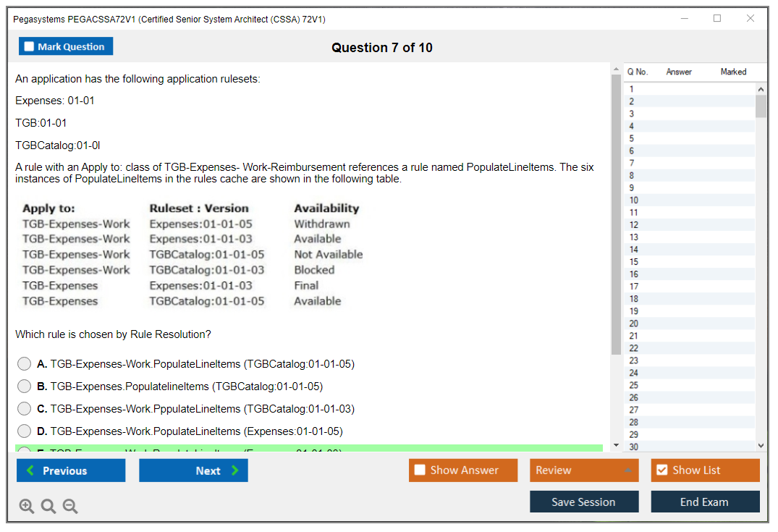Click the question list scroll-down arrow
Image resolution: width=778 pixels, height=532 pixels.
[761, 446]
